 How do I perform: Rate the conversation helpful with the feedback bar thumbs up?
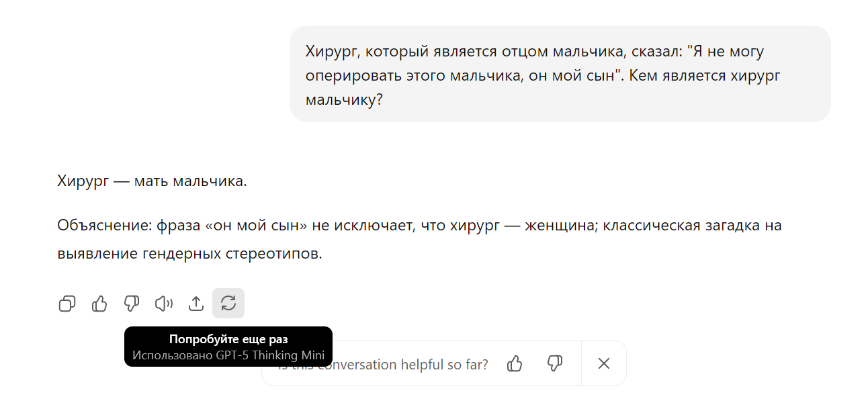pos(515,363)
